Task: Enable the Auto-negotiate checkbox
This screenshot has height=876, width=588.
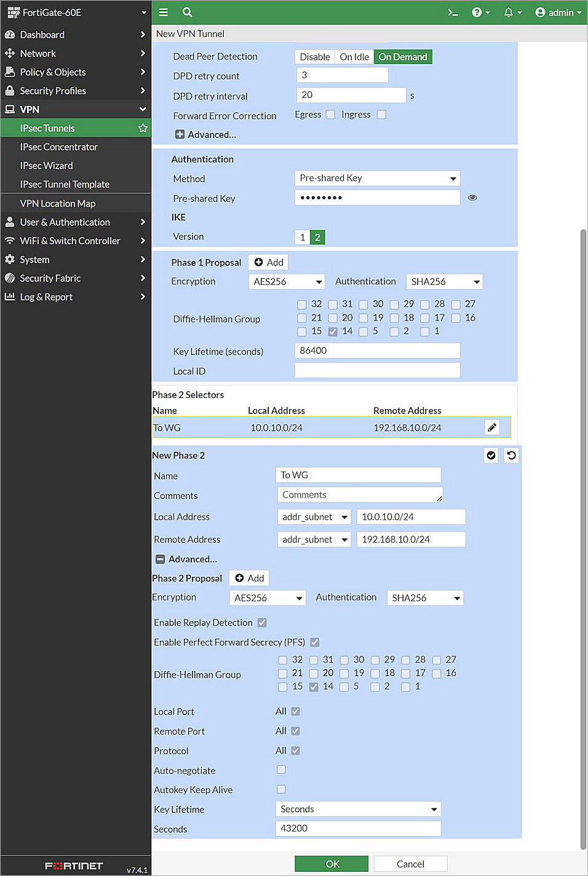Action: tap(281, 770)
